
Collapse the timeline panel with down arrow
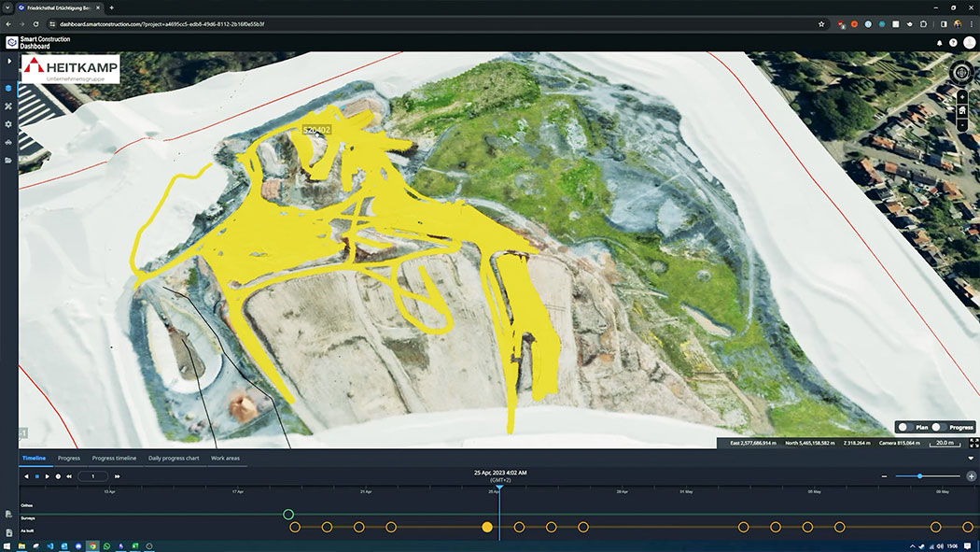point(972,459)
